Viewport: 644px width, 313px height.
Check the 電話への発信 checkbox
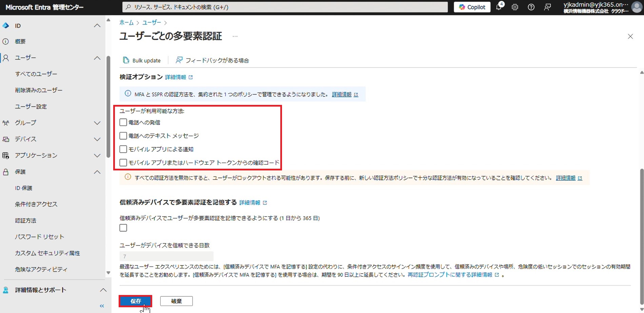point(123,122)
